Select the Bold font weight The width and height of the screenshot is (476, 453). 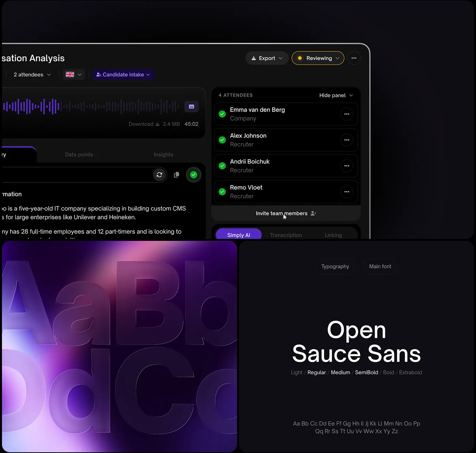389,372
